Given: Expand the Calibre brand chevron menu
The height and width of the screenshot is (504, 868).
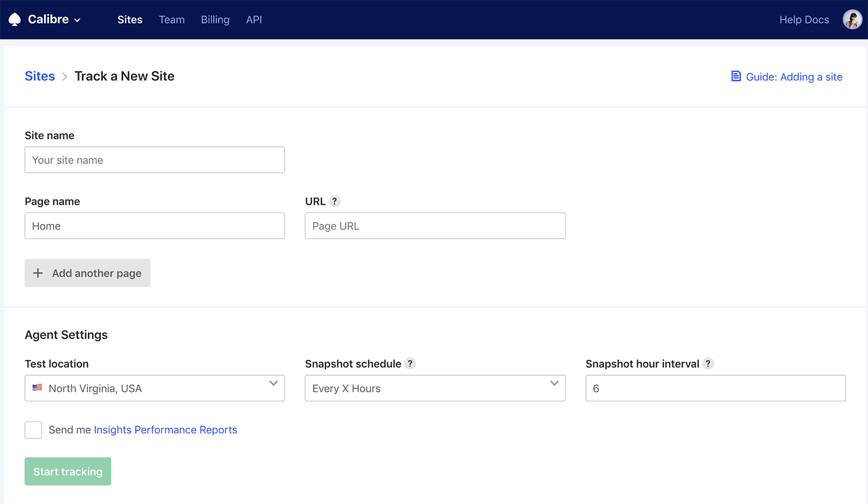Looking at the screenshot, I should pyautogui.click(x=78, y=19).
